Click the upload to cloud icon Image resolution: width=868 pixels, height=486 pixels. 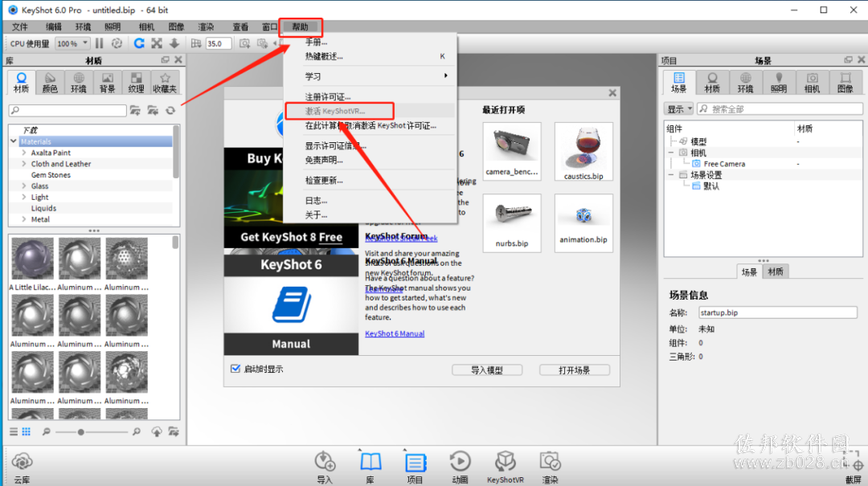[157, 431]
